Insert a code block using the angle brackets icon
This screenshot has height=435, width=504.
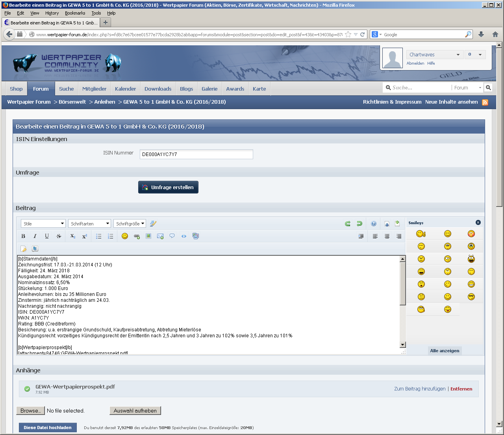click(184, 236)
